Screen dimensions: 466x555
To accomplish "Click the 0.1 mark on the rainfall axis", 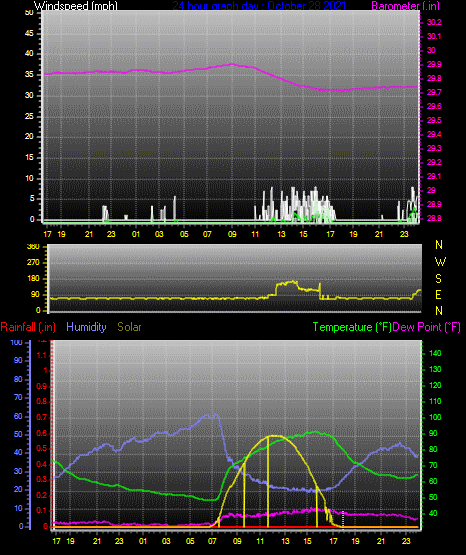I will (42, 511).
